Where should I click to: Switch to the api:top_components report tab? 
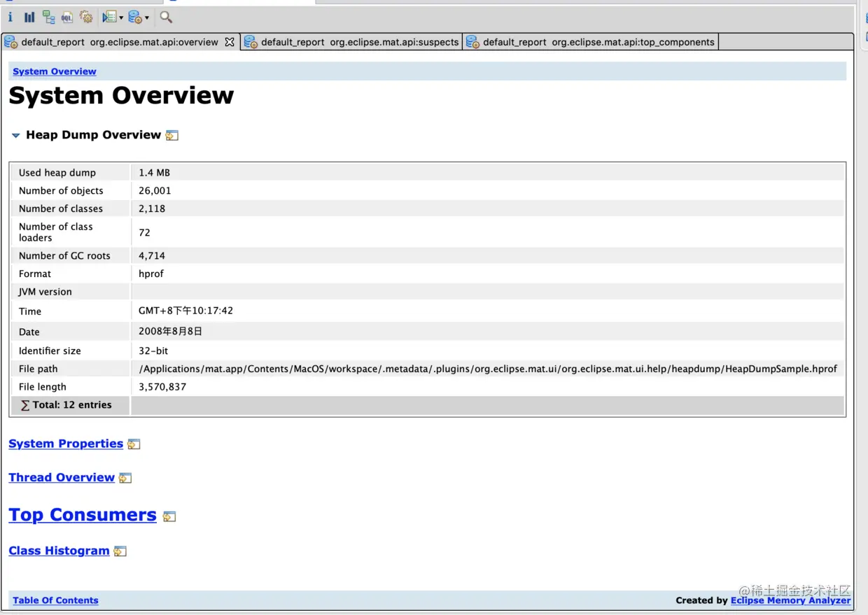click(x=591, y=42)
